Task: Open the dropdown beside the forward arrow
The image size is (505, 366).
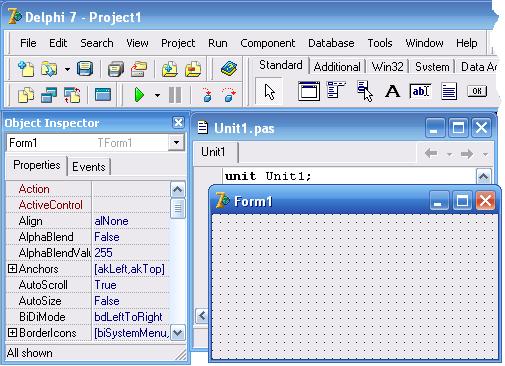Action: (485, 154)
